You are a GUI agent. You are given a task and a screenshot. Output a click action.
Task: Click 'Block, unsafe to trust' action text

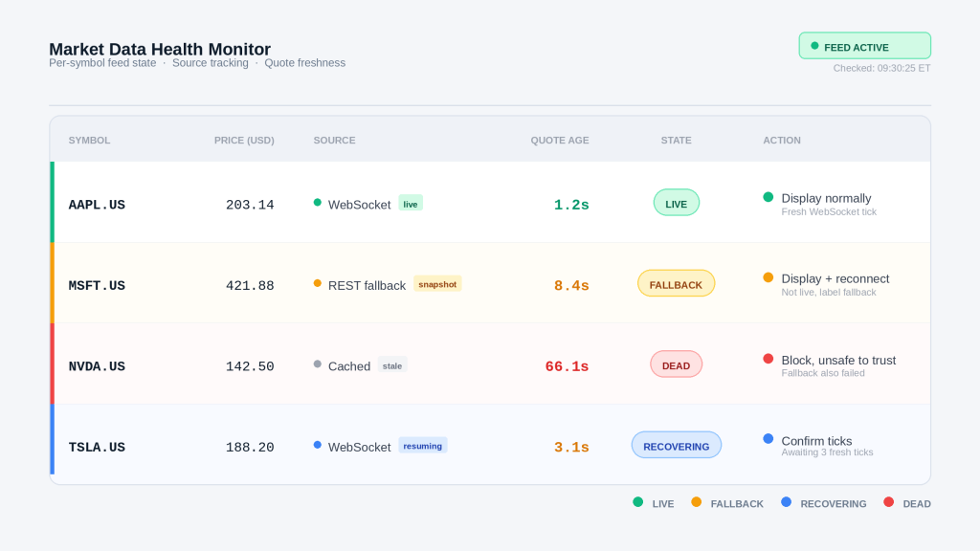[x=838, y=361]
